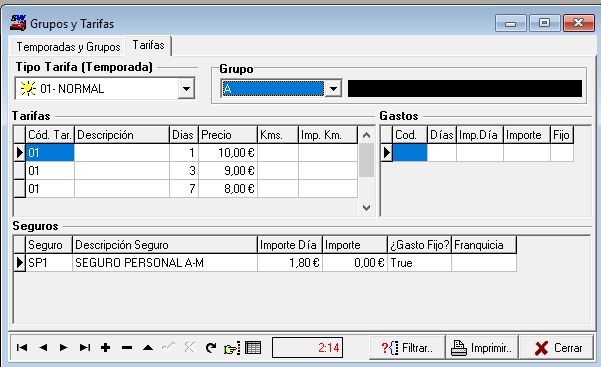
Task: Click the Fijo header in Gastos
Action: 562,135
